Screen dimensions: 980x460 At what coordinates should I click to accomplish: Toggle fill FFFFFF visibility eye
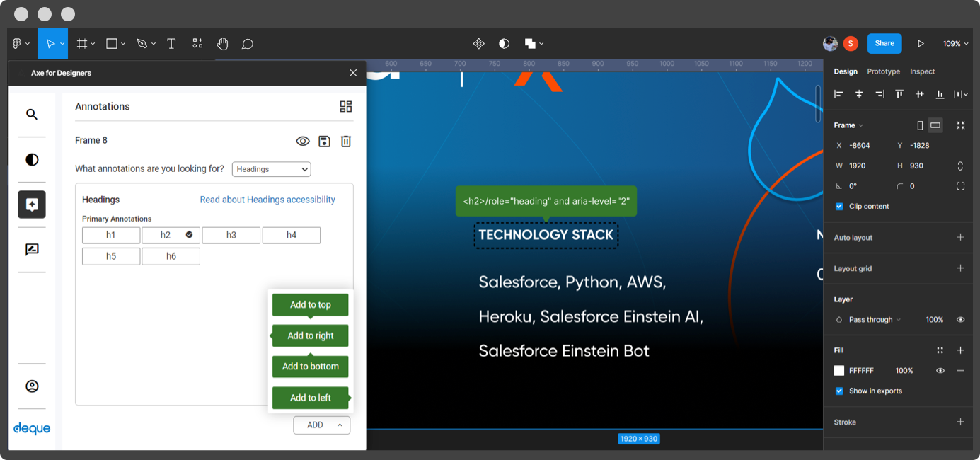(x=940, y=371)
